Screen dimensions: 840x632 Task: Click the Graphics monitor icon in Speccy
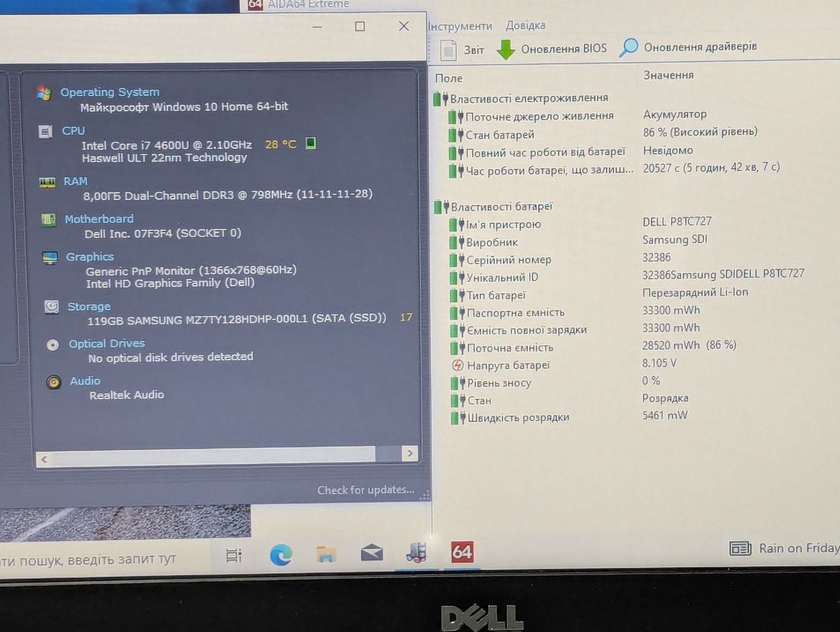pos(50,257)
